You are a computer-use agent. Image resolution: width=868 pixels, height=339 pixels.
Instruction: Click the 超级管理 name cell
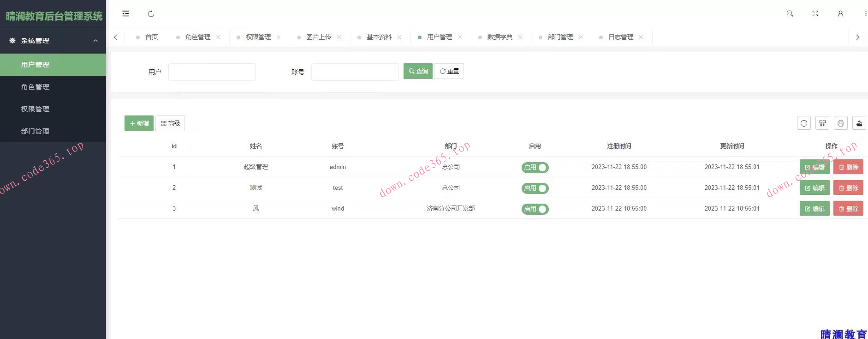click(x=256, y=167)
